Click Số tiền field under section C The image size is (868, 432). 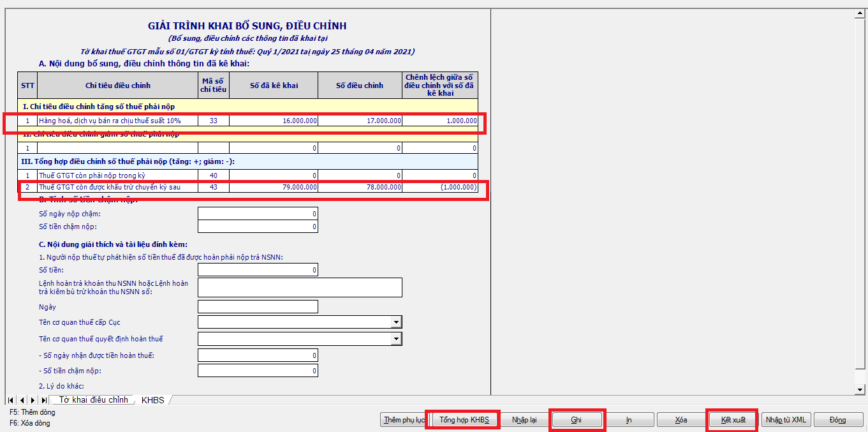(258, 270)
